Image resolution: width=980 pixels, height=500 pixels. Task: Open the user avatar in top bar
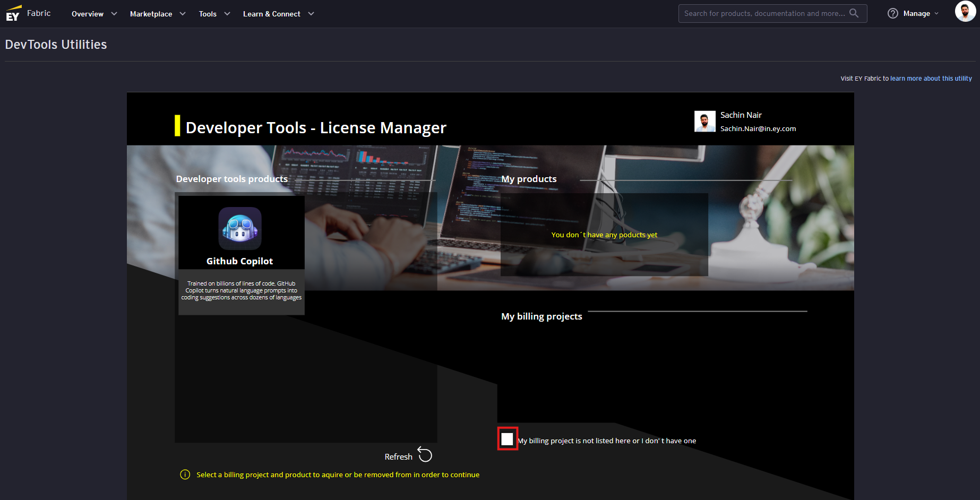click(x=965, y=11)
